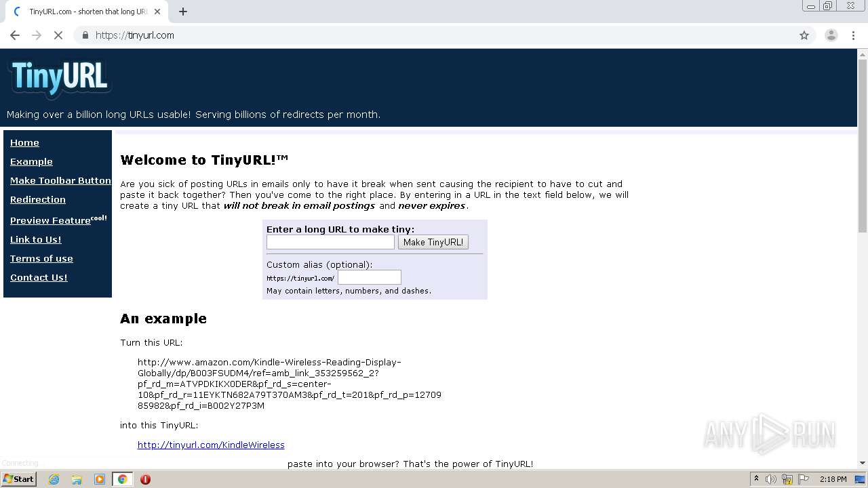
Task: Open the Terms of use link
Action: pos(41,258)
